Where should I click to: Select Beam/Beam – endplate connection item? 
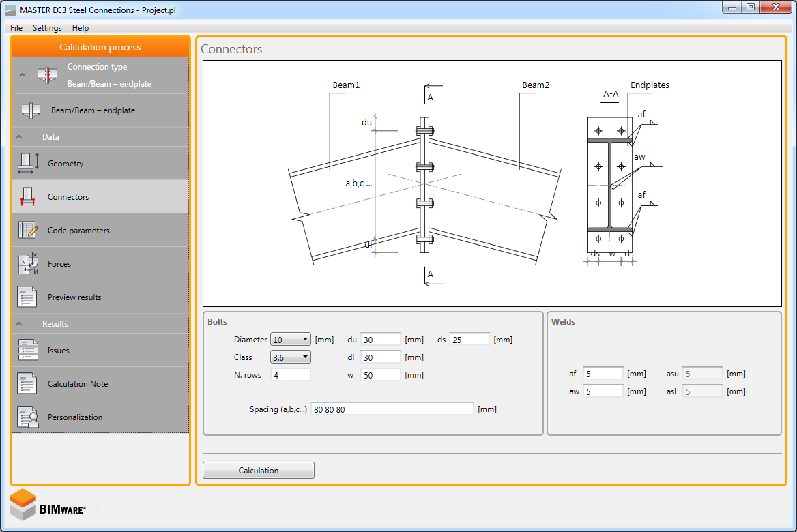pos(93,110)
